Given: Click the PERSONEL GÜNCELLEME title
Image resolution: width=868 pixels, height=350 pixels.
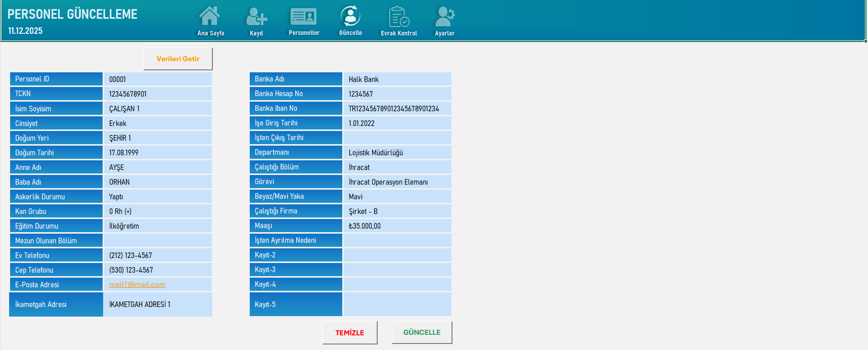Looking at the screenshot, I should [x=72, y=14].
